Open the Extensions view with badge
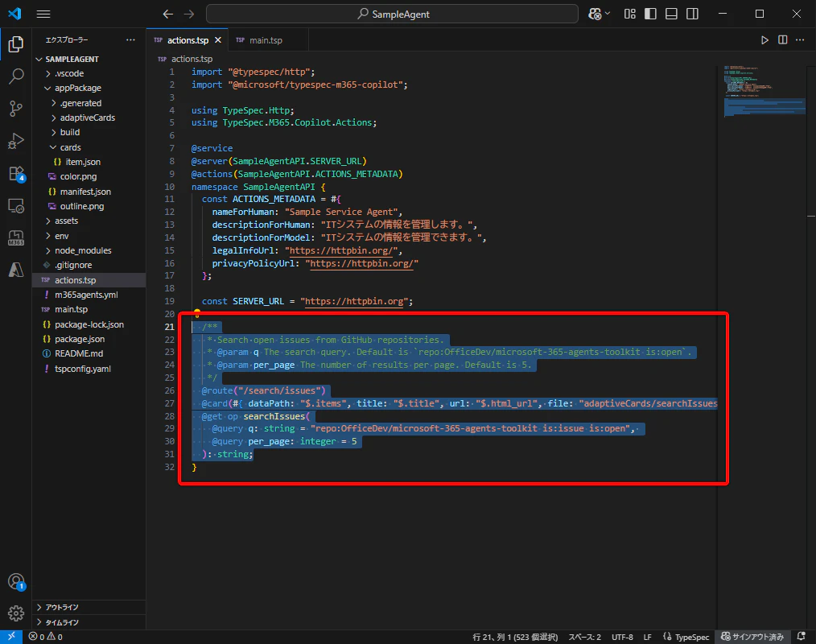 tap(15, 173)
